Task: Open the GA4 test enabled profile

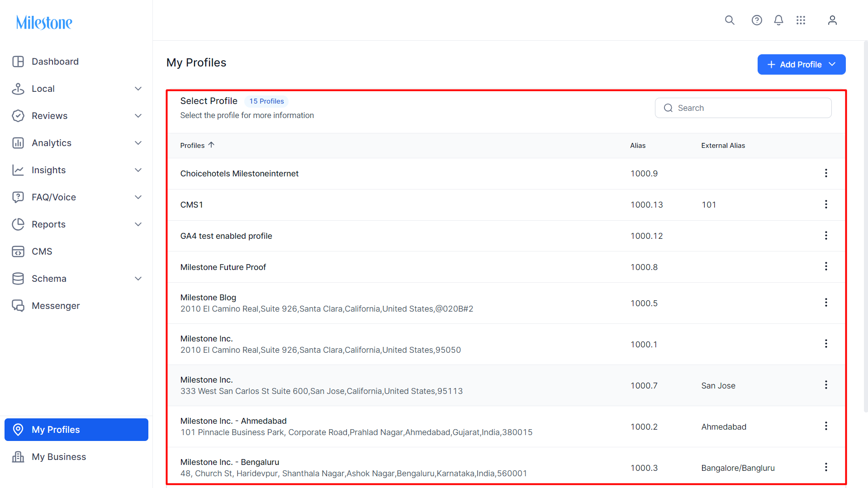Action: click(x=226, y=236)
